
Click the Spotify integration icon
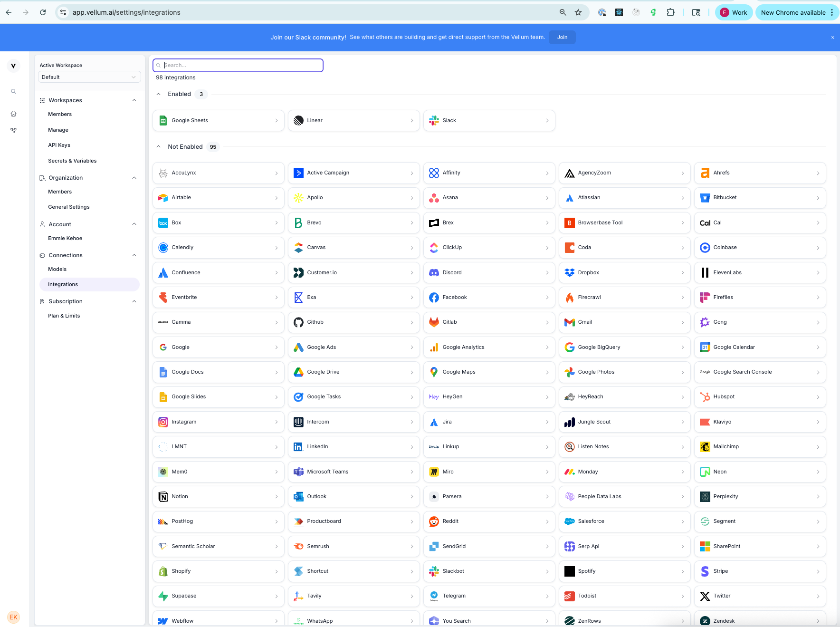pyautogui.click(x=569, y=571)
